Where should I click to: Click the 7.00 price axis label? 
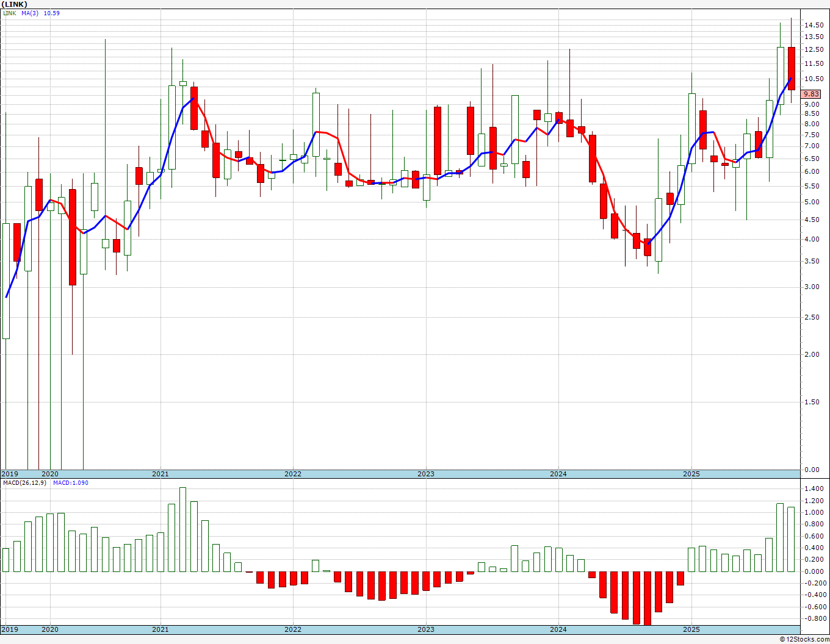pyautogui.click(x=812, y=146)
